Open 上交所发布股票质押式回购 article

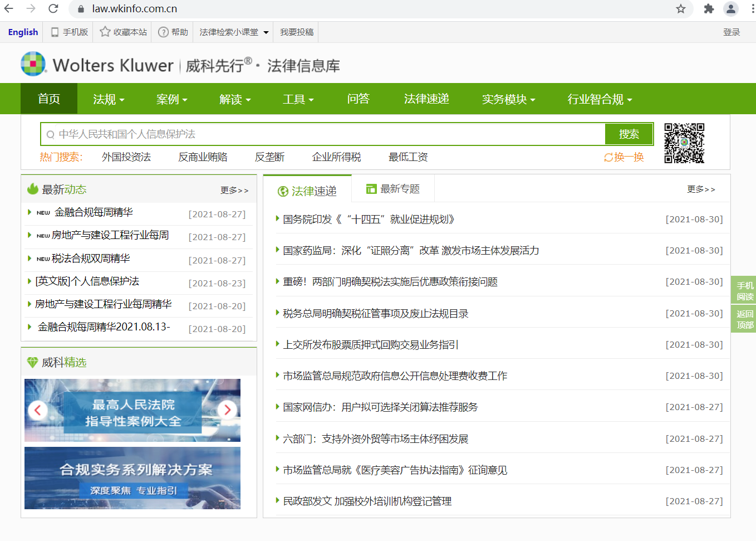pyautogui.click(x=371, y=345)
